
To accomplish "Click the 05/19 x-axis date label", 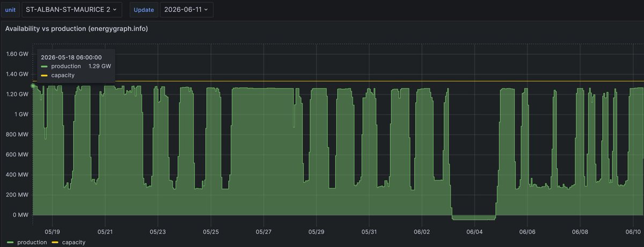I will [53, 231].
